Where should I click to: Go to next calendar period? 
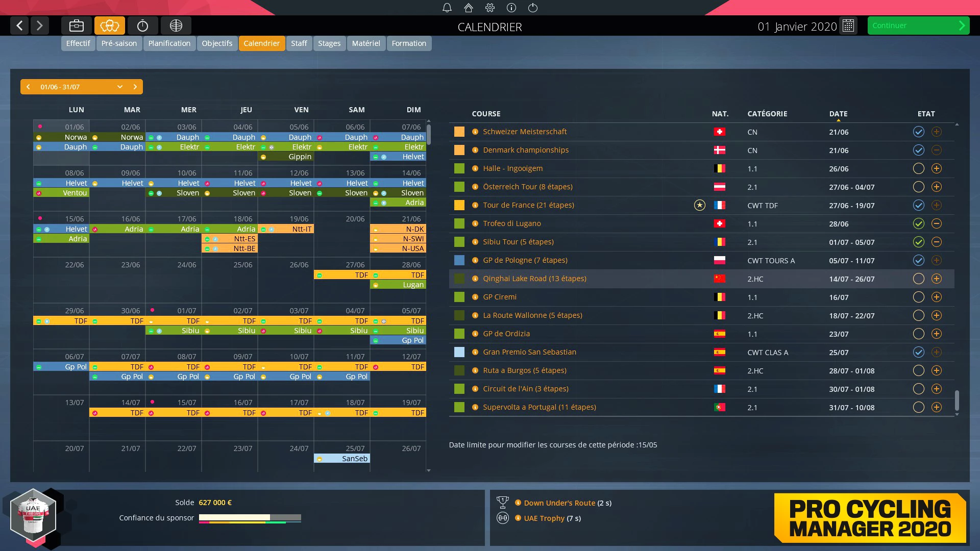[x=135, y=87]
